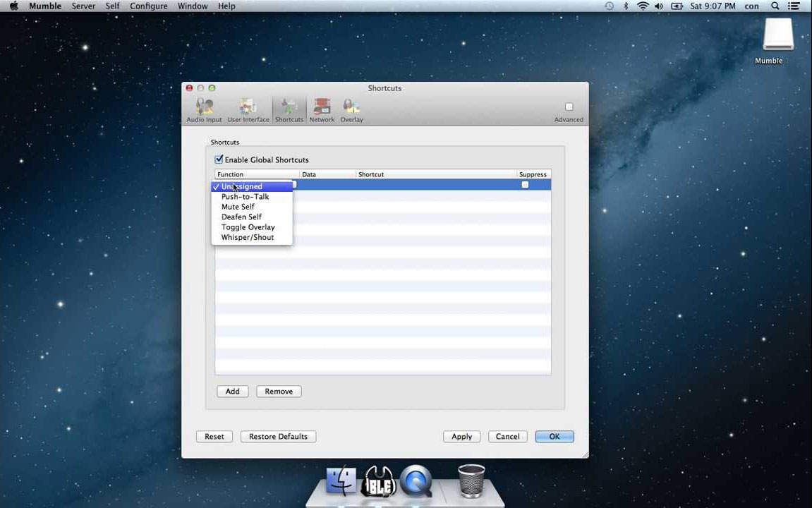Select the Shortcuts toolbar icon
The height and width of the screenshot is (508, 812).
pyautogui.click(x=289, y=110)
